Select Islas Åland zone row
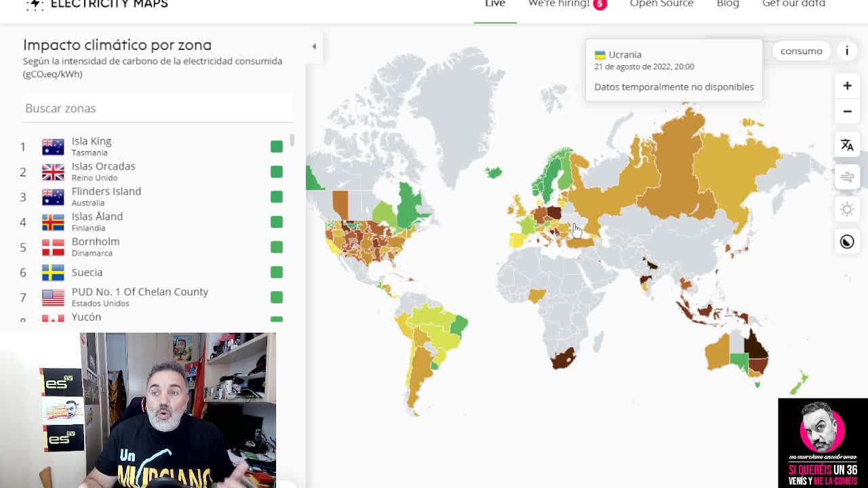 point(153,222)
